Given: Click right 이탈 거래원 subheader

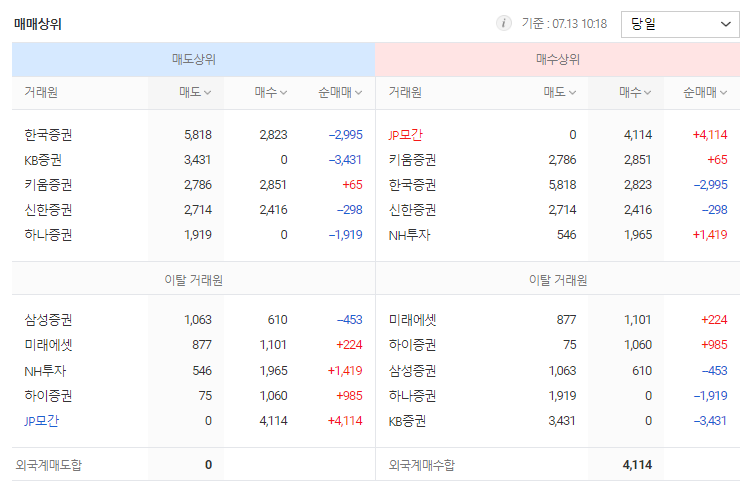Looking at the screenshot, I should tap(558, 280).
